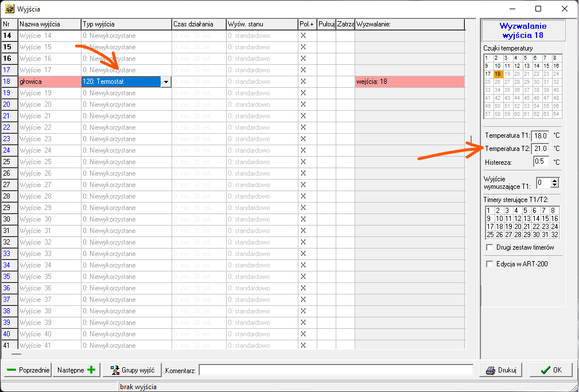Toggle Pulsuj cell for row 18
The image size is (579, 392).
coord(326,81)
